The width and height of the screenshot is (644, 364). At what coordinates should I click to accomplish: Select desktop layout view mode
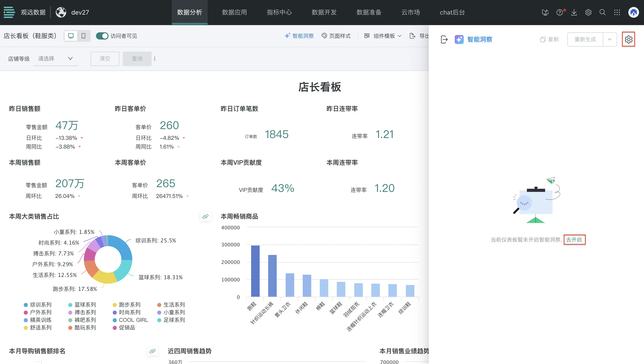71,36
